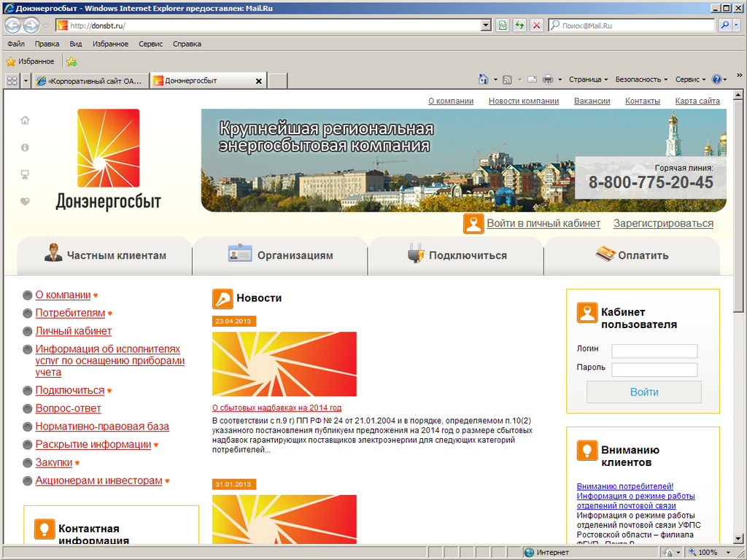Open a new blank tab button
This screenshot has height=560, width=747.
click(278, 82)
